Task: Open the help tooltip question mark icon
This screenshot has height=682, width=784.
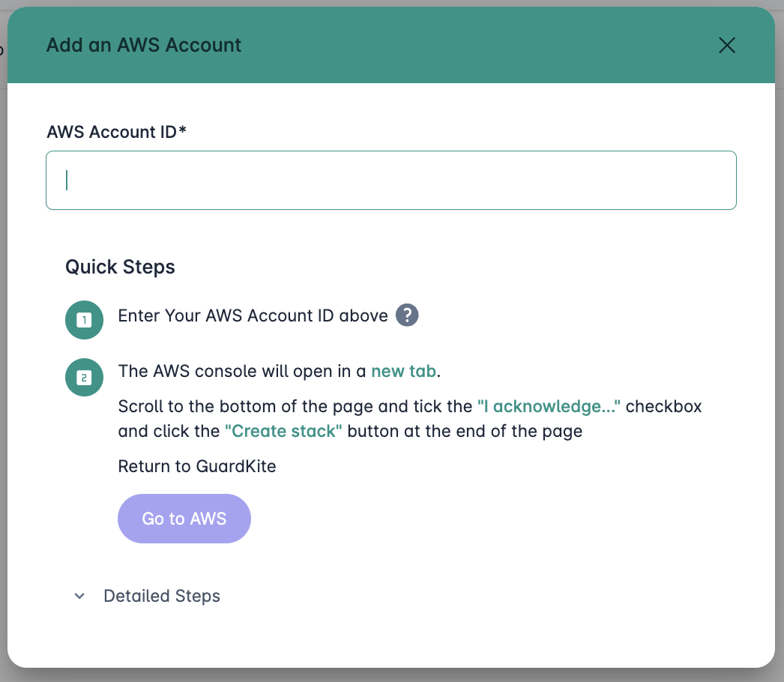Action: pos(406,315)
